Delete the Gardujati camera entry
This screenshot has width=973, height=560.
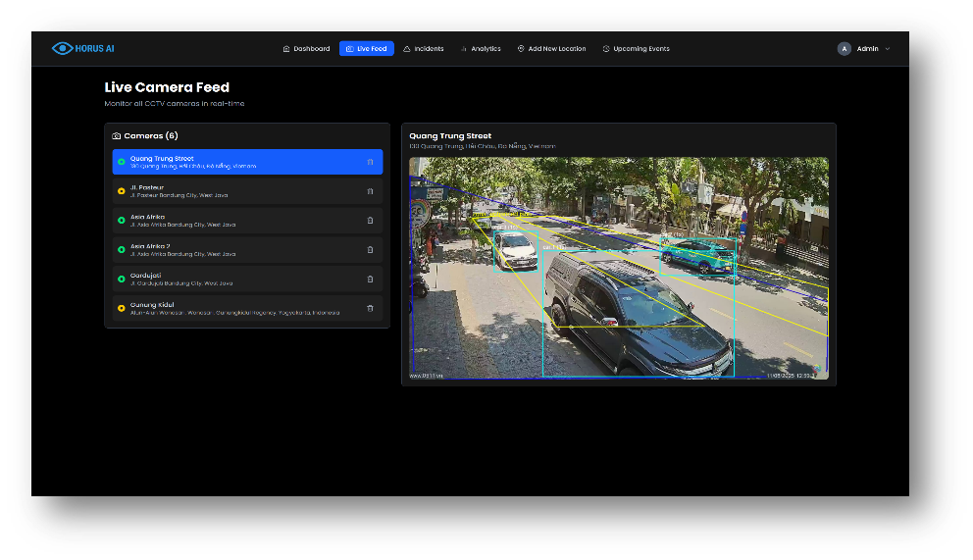pos(370,279)
